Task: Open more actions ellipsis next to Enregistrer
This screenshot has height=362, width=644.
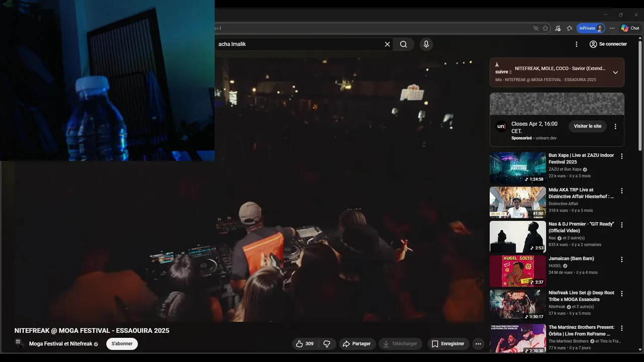Action: (478, 344)
